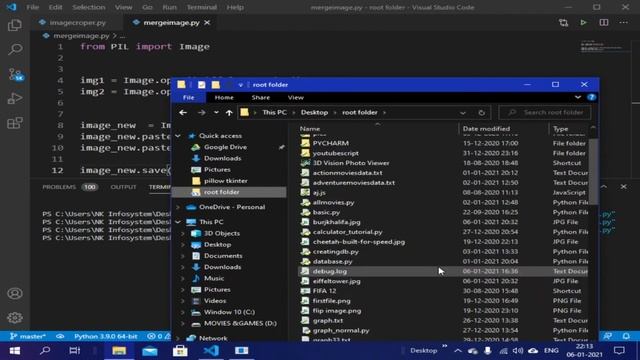
Task: Run the Python file with the play icon
Action: [x=583, y=22]
